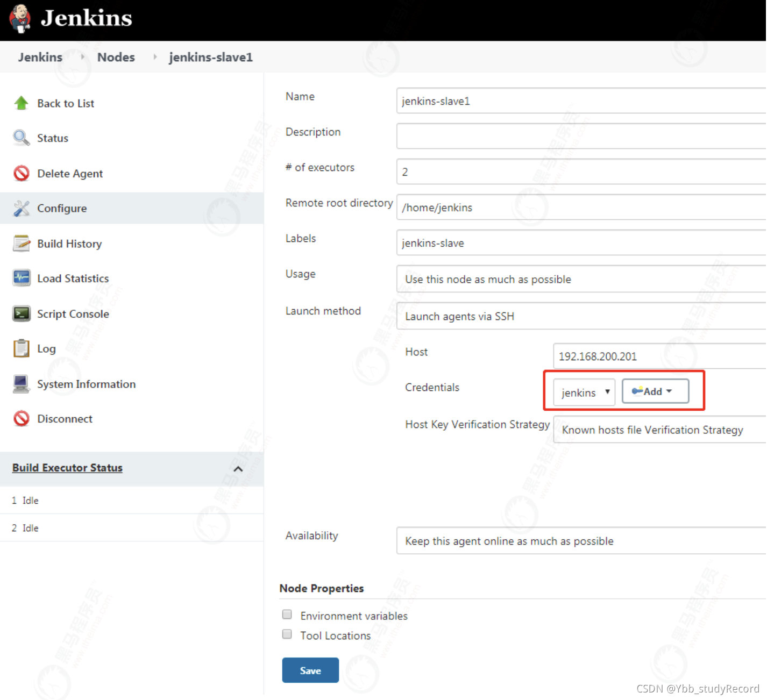The image size is (767, 700).
Task: Click the empty Description field
Action: (x=582, y=136)
